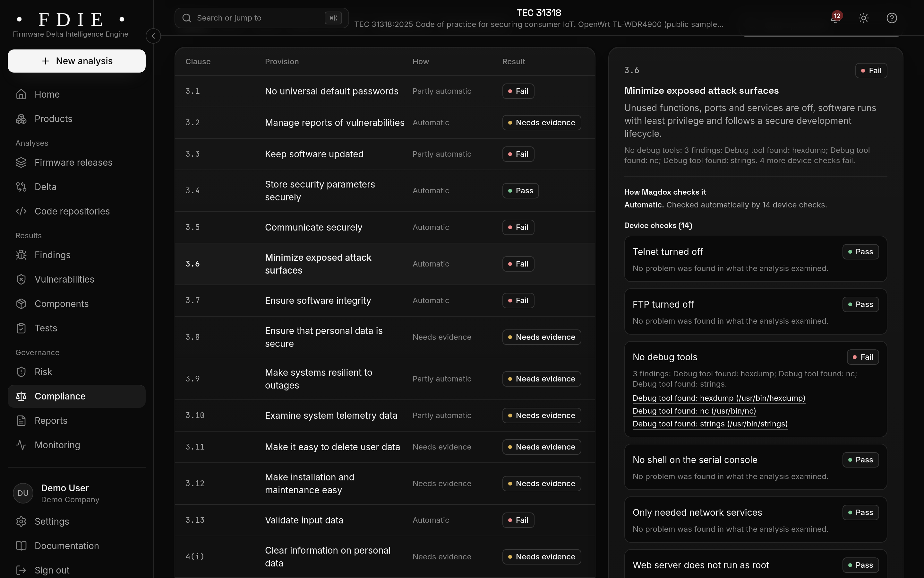
Task: Click the New analysis button
Action: click(x=77, y=61)
